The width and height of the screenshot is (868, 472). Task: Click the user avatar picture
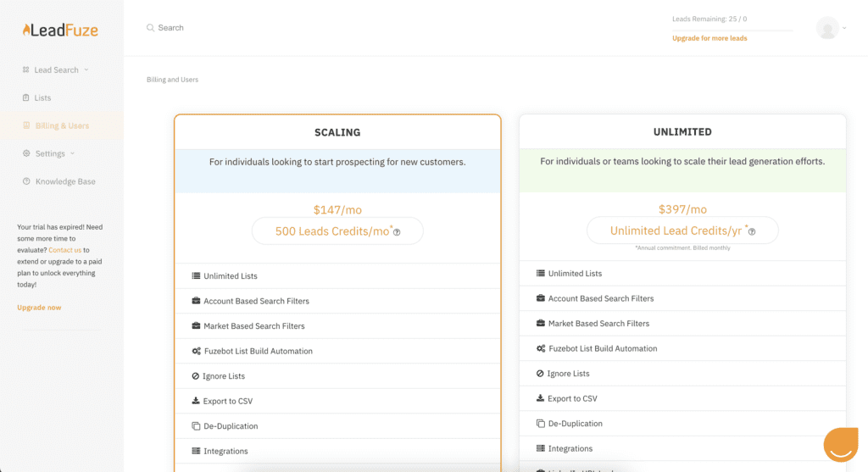click(x=827, y=28)
